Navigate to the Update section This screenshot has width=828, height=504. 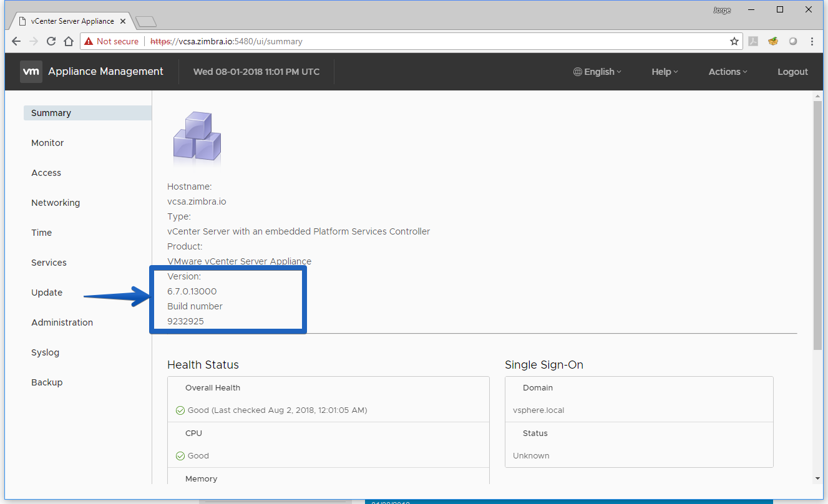tap(47, 293)
